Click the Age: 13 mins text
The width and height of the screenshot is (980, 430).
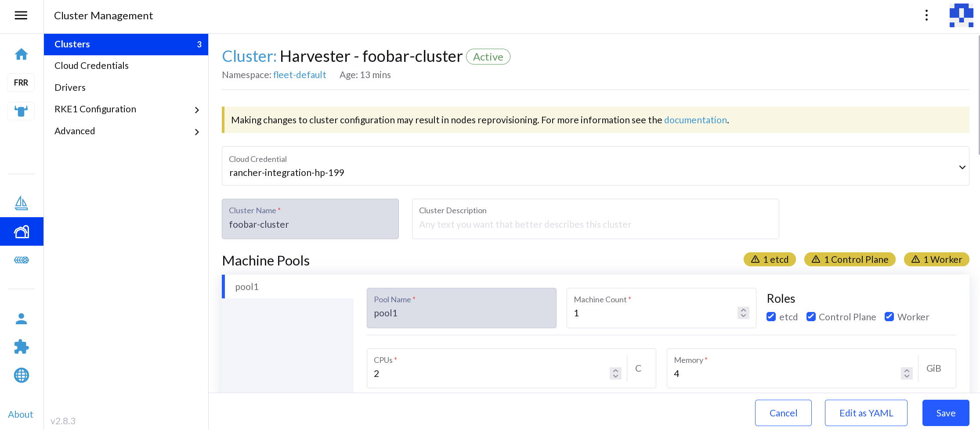pos(365,75)
